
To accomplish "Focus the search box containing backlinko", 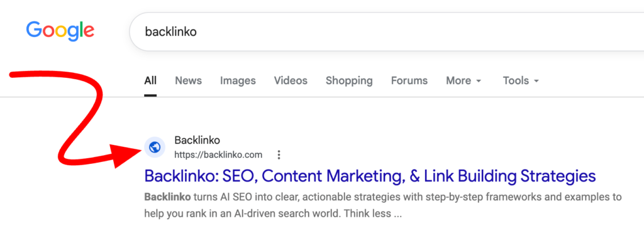I will [x=386, y=32].
